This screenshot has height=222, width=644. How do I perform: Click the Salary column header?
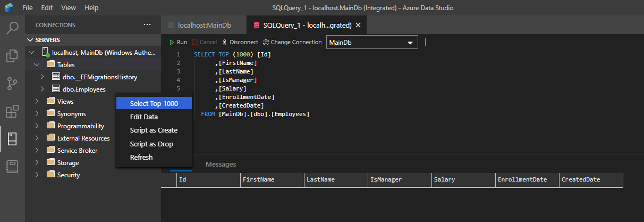pos(463,180)
